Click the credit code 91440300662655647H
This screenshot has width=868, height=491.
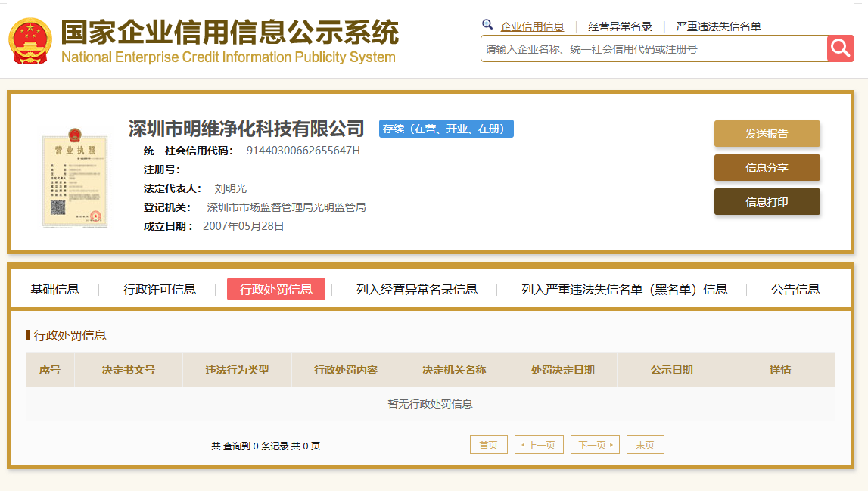pos(303,151)
